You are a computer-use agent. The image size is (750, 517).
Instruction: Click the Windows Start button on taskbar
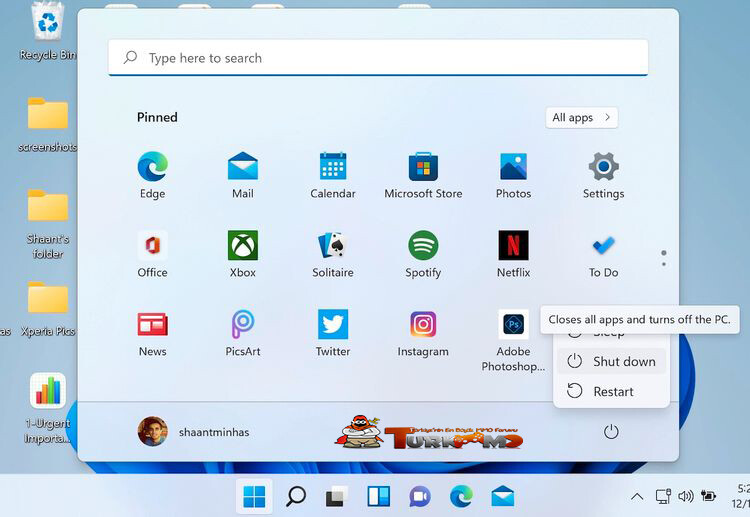(x=254, y=496)
